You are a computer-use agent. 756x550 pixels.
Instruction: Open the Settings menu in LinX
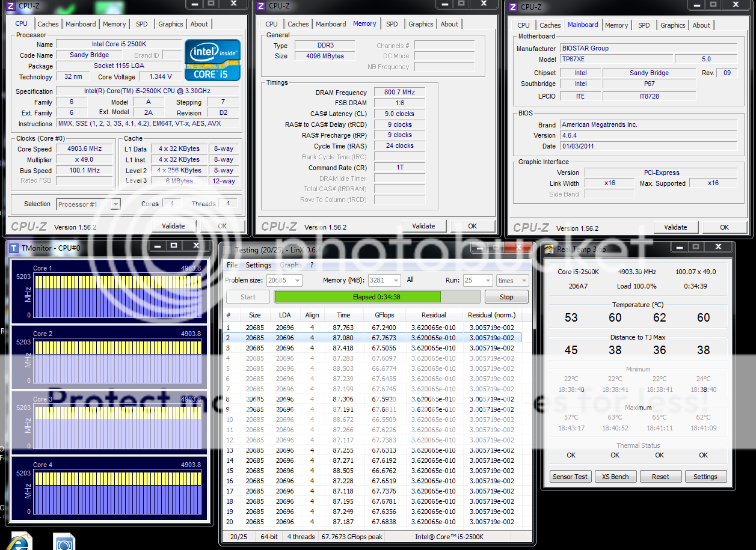tap(259, 264)
